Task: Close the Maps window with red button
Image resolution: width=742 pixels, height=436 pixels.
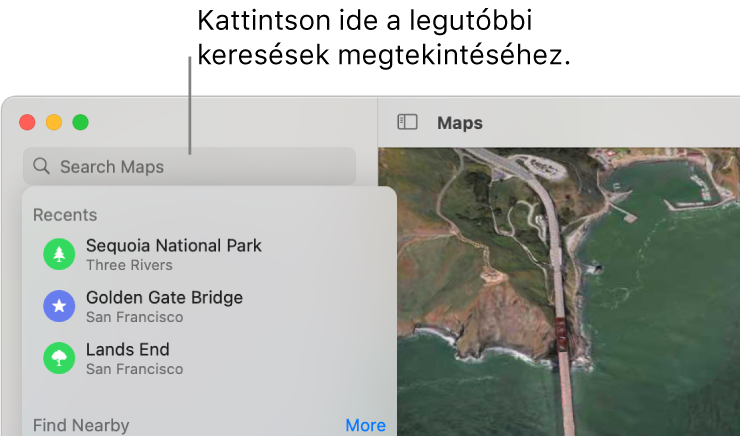Action: 27,122
